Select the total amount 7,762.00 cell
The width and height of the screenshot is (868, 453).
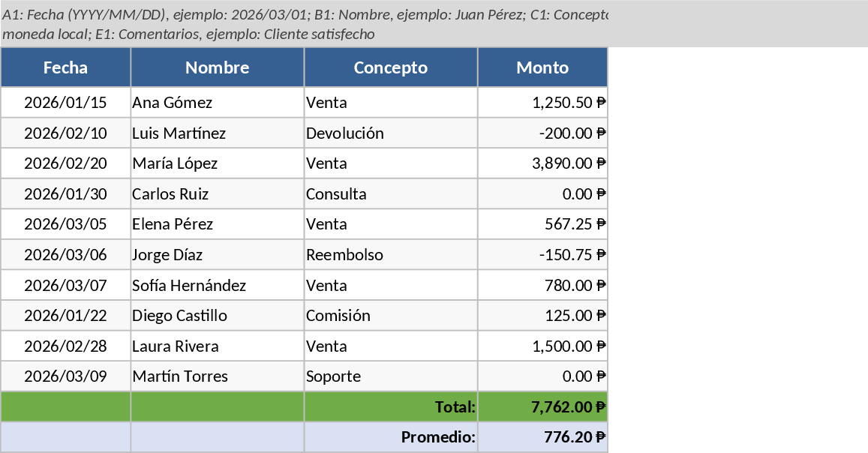(x=542, y=407)
